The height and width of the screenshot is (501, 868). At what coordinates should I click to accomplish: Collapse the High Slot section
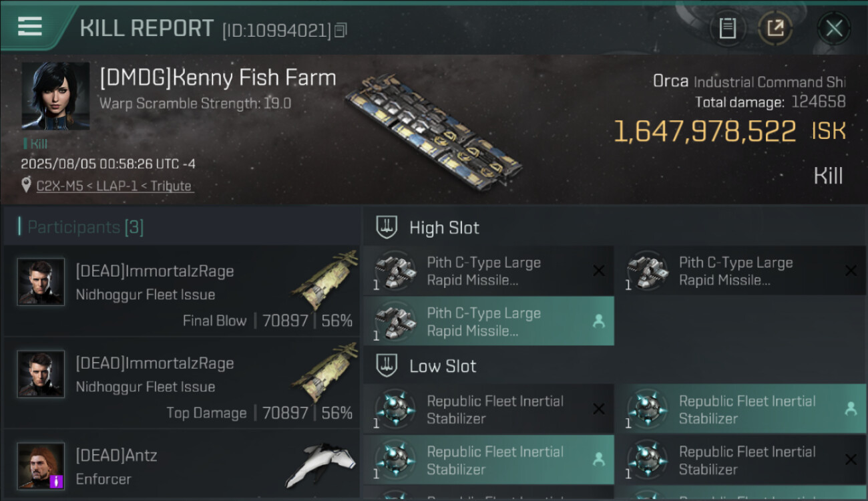tap(444, 228)
